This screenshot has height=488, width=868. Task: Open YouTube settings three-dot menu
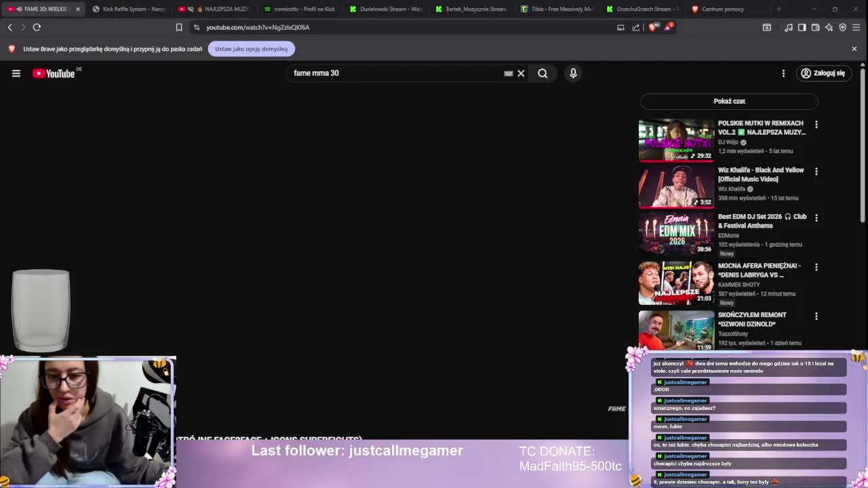[x=783, y=73]
